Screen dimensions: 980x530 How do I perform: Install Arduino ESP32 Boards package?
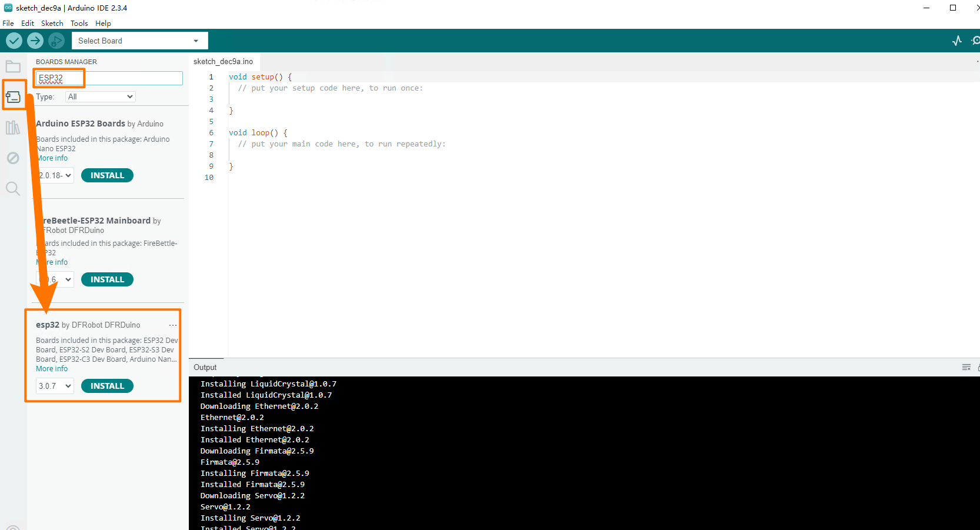tap(107, 175)
